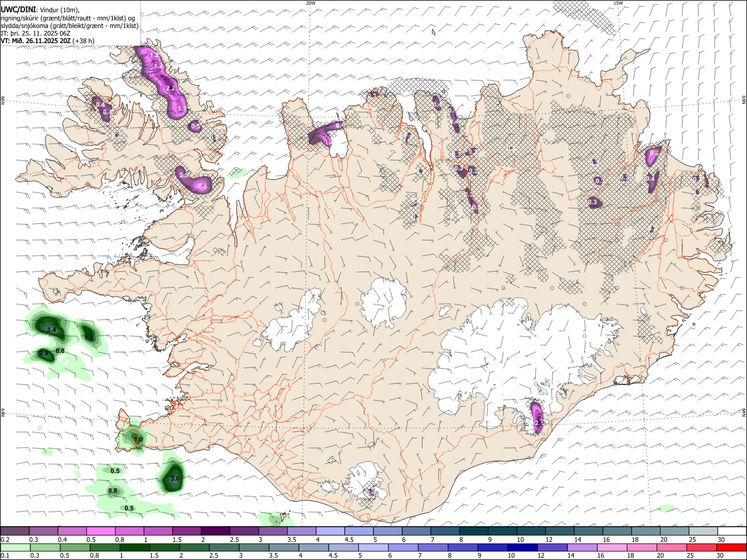Click the bright red swatch ending the lower legend
The image size is (747, 560).
click(732, 547)
